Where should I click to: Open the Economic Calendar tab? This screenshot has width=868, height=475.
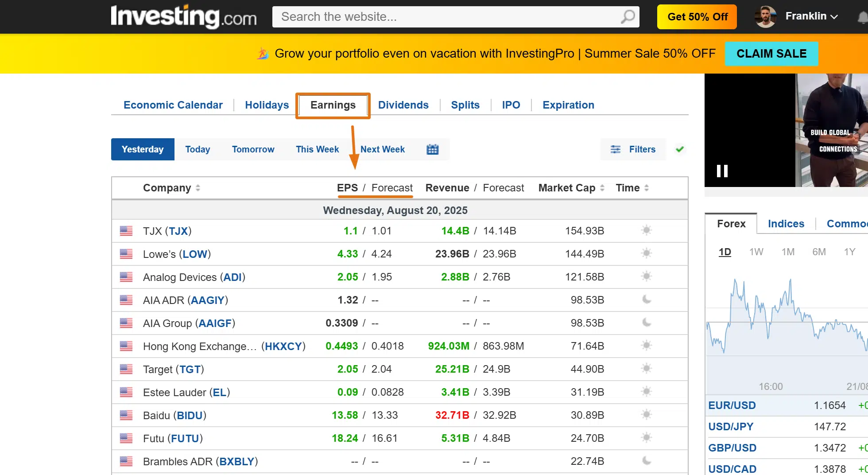(x=173, y=105)
